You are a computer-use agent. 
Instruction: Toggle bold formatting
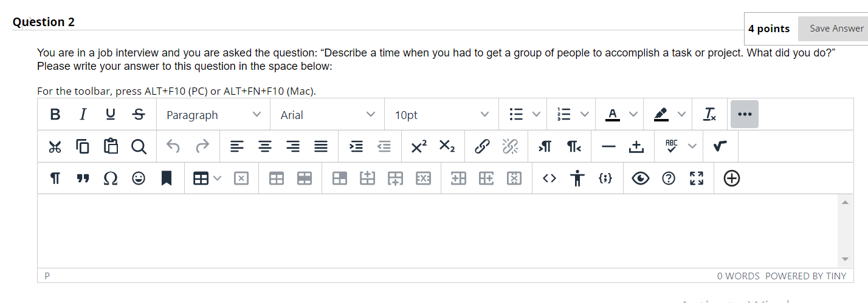(55, 114)
